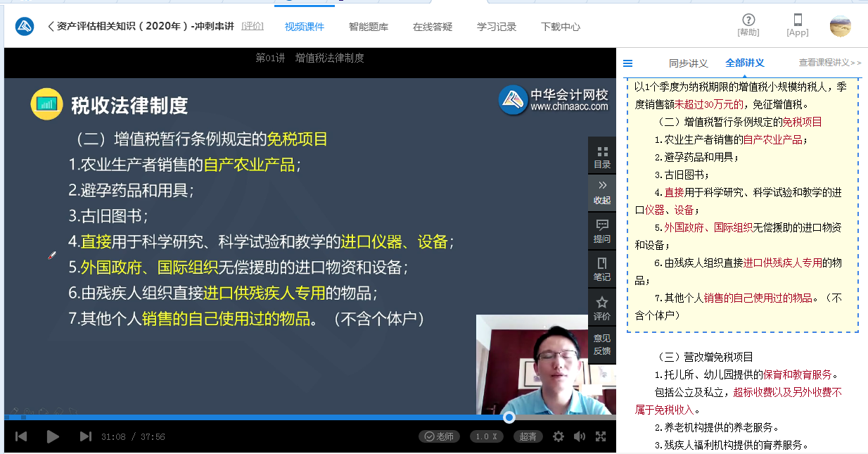Screen dimensions: 868x454
Task: Open 学习记录 tab
Action: click(497, 27)
